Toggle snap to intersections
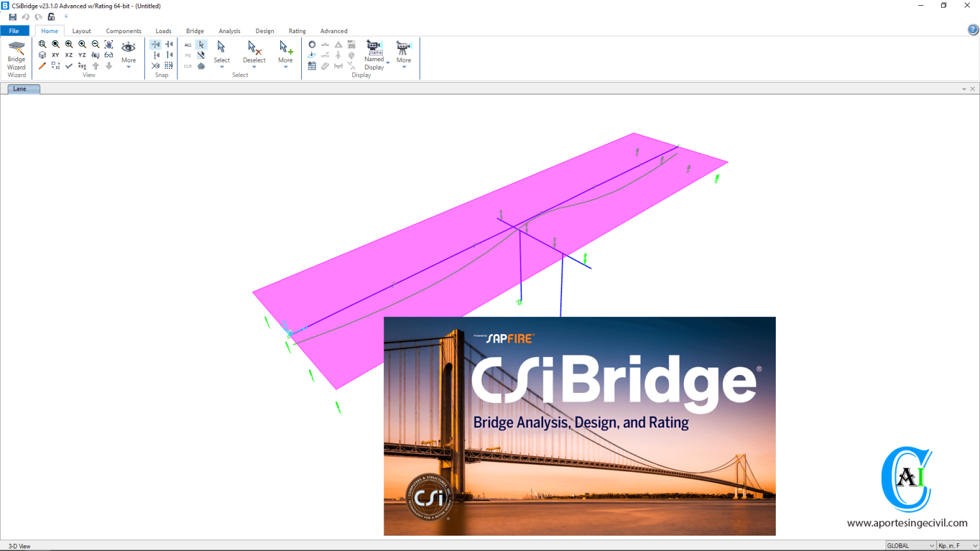The width and height of the screenshot is (980, 551). [156, 66]
